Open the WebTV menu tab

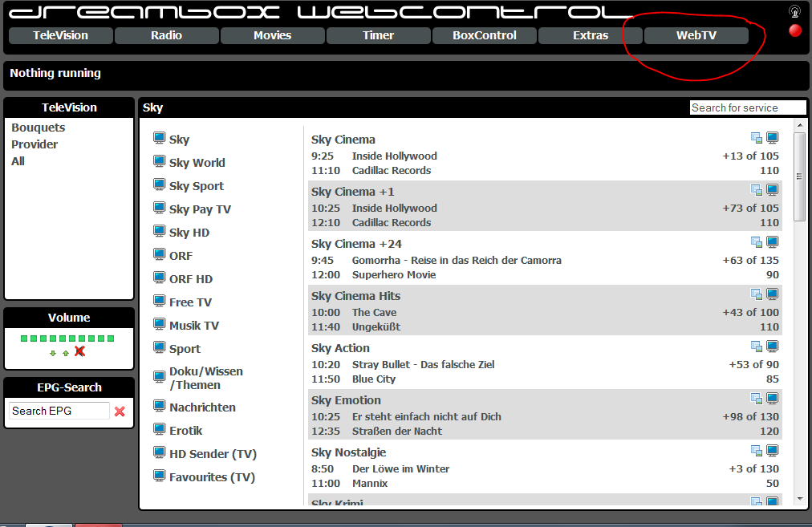696,35
